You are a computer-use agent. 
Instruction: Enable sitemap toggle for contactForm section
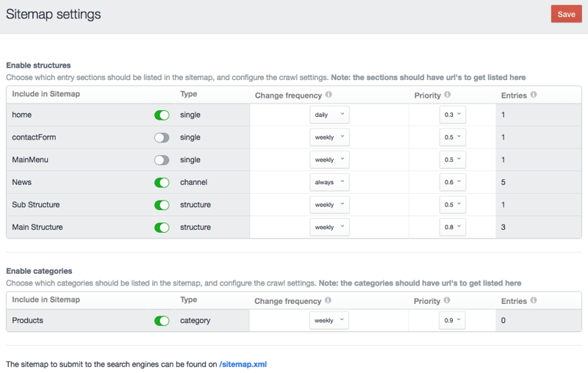[x=162, y=137]
